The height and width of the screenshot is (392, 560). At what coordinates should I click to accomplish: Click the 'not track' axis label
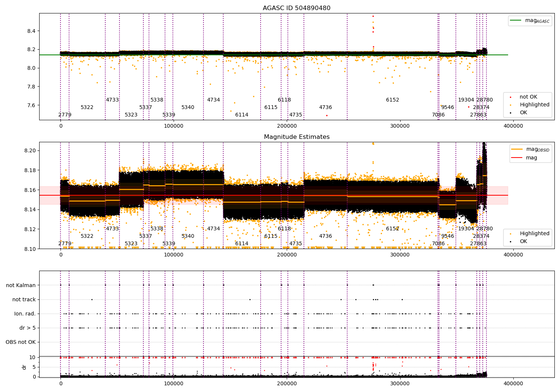(24, 300)
